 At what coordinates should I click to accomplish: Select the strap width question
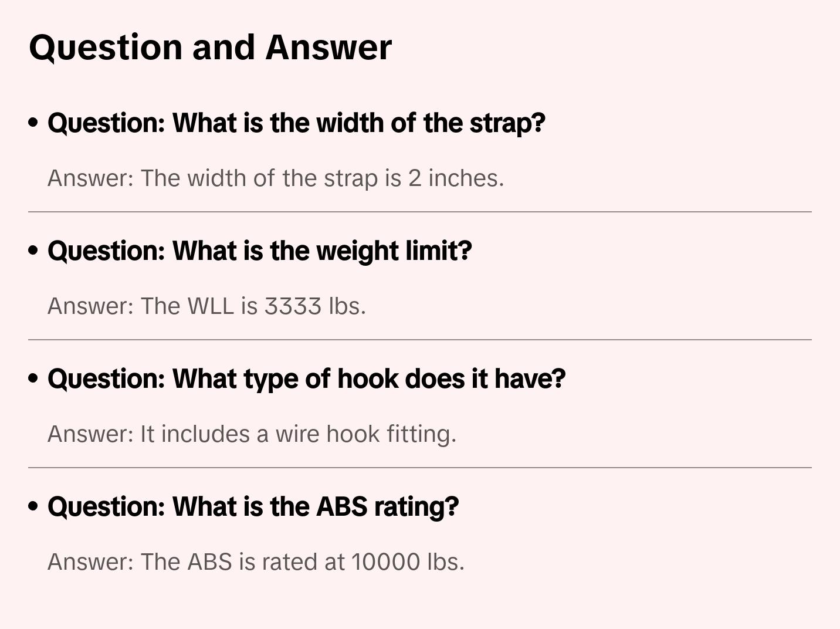pos(296,123)
